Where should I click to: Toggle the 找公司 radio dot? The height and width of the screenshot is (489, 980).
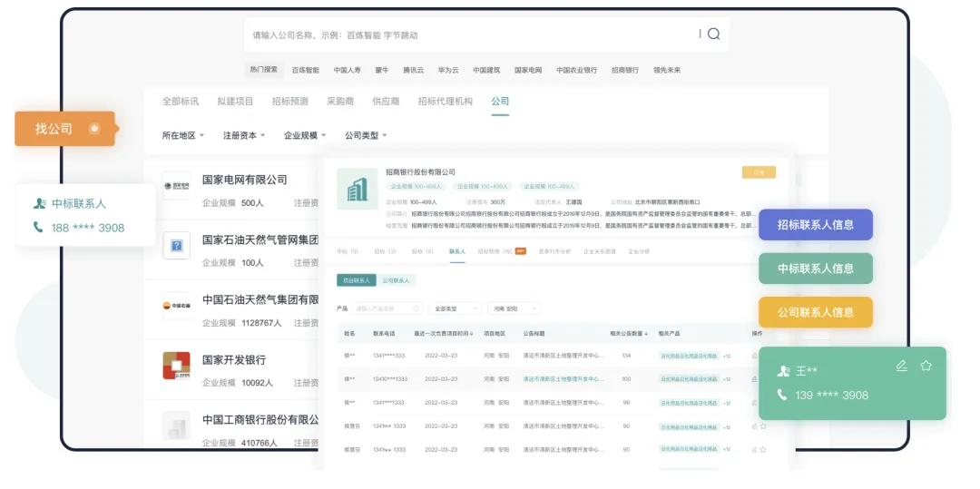point(94,129)
